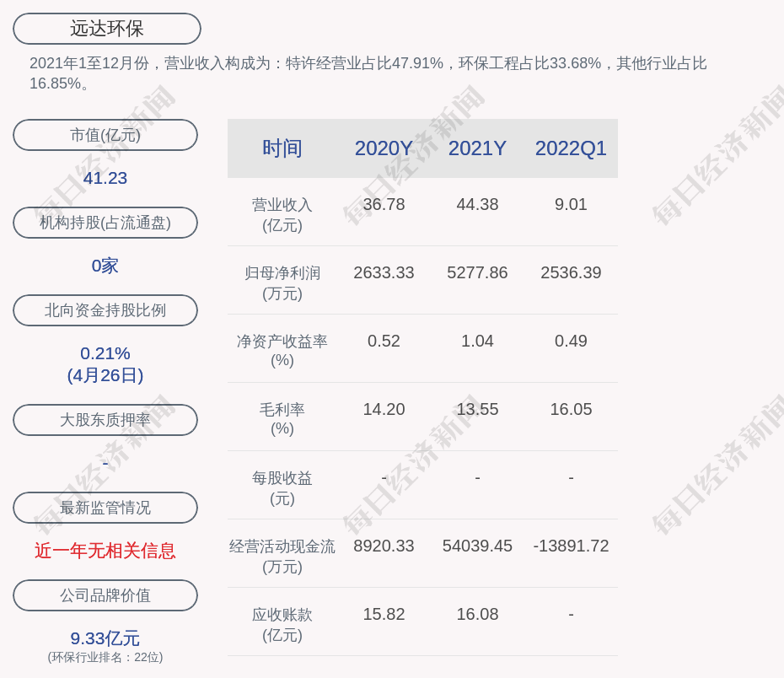Click net profit value 2536.39
This screenshot has width=784, height=678.
571,272
